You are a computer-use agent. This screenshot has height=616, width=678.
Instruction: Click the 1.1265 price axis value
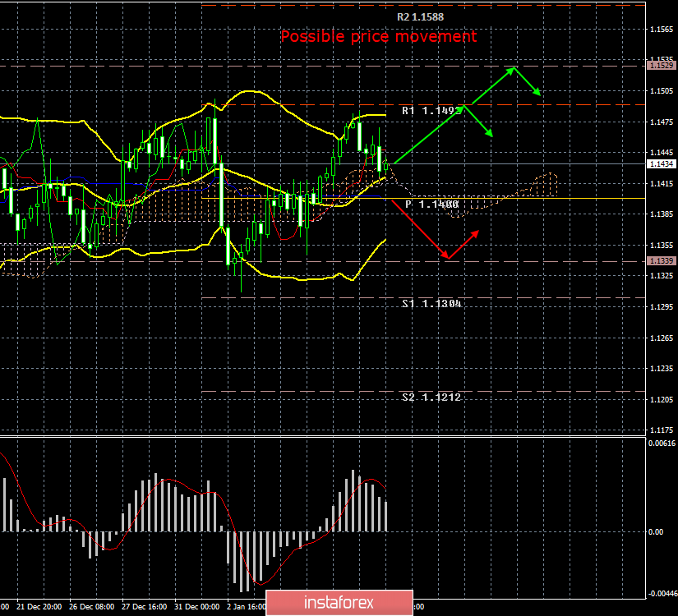(x=662, y=338)
